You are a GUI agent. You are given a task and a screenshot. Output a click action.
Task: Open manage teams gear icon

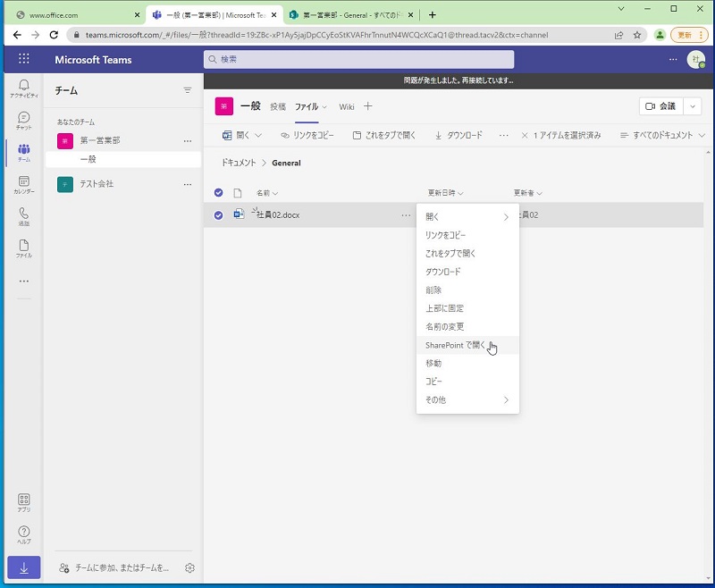tap(190, 568)
